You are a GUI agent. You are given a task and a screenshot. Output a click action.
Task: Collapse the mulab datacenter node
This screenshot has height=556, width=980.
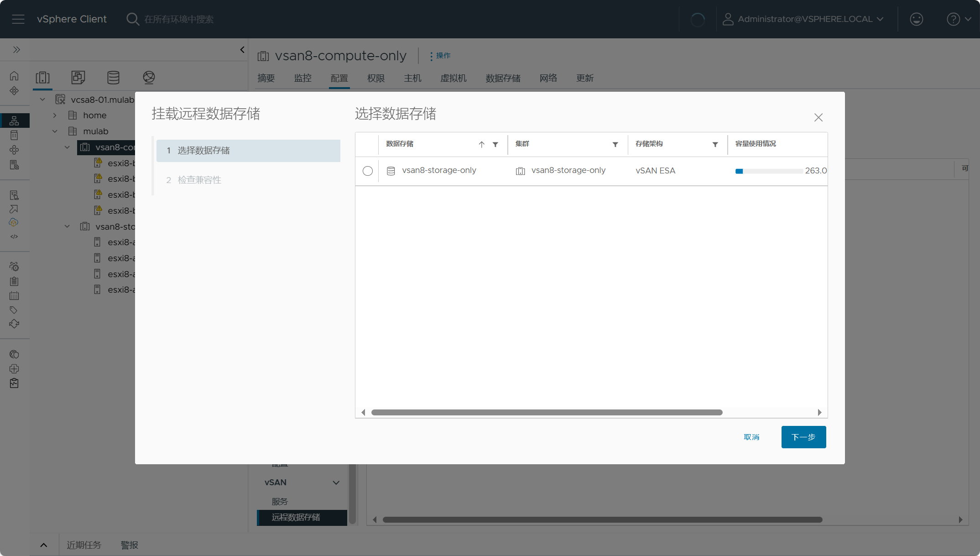click(x=55, y=131)
